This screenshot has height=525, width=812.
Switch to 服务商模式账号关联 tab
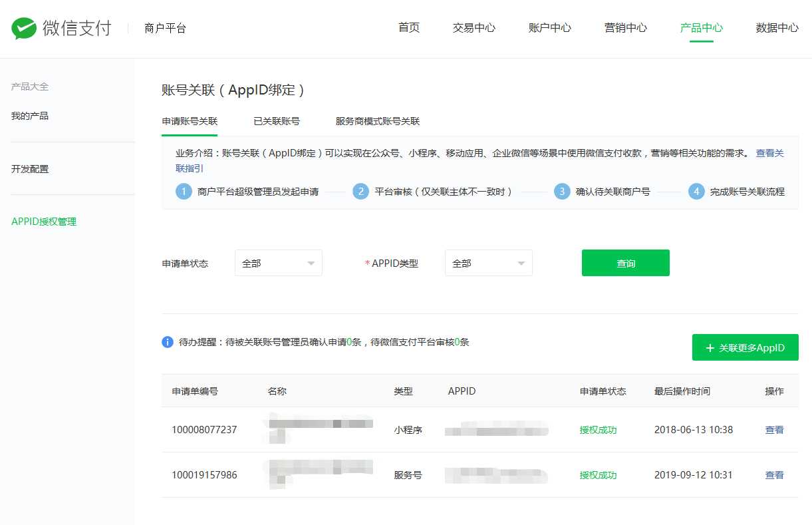pos(378,121)
